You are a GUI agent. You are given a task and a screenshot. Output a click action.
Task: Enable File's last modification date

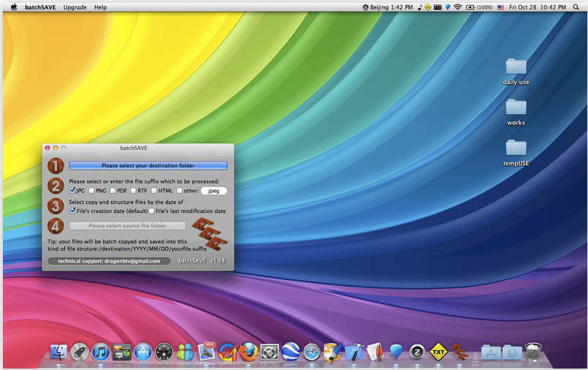(x=151, y=211)
